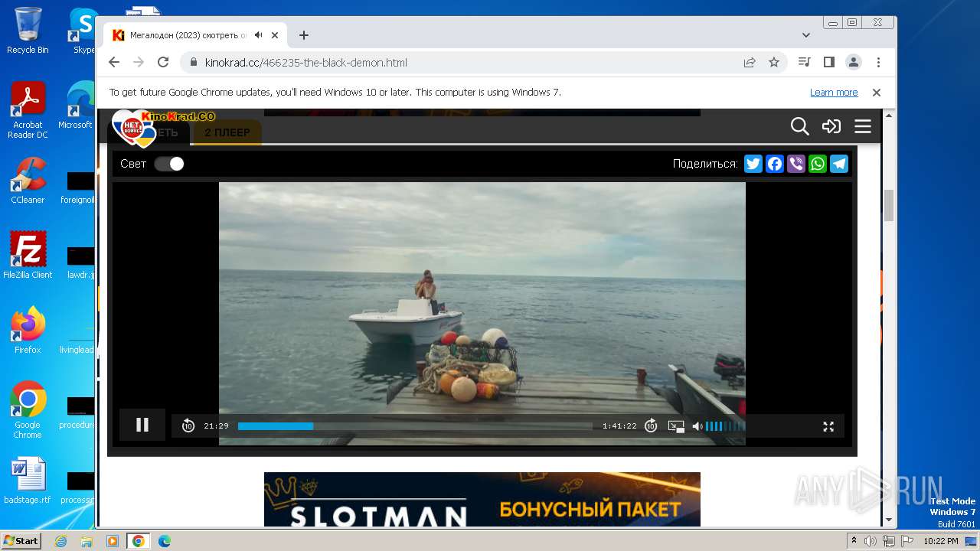The width and height of the screenshot is (980, 551).
Task: Open Chrome side panel
Action: (828, 62)
